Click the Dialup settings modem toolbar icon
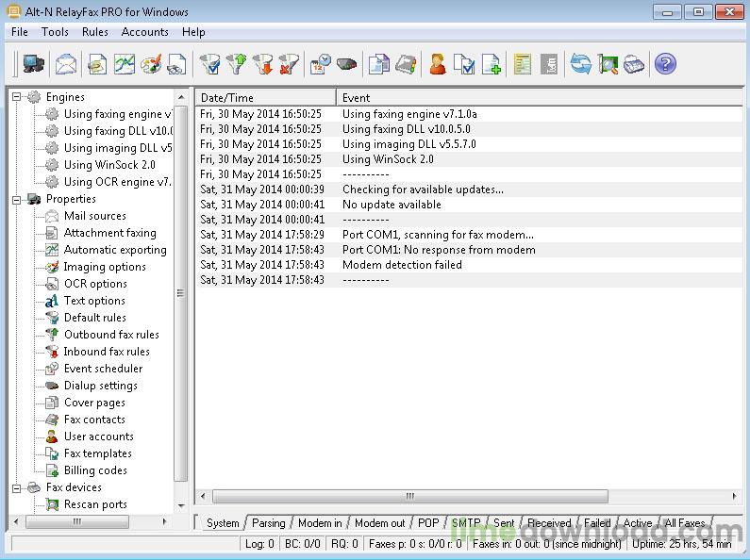Image resolution: width=750 pixels, height=560 pixels. click(346, 64)
